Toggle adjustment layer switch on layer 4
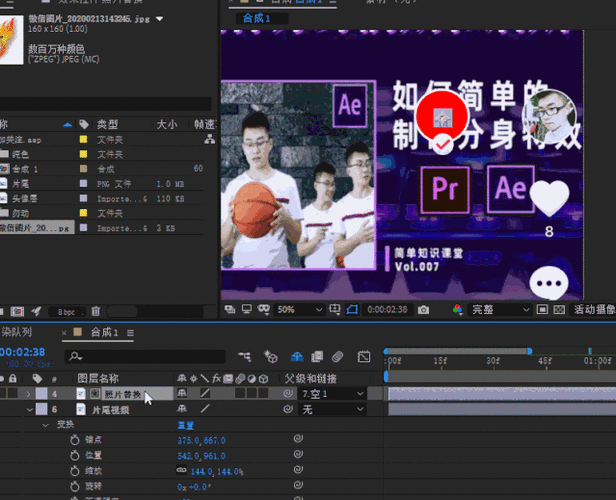The image size is (616, 500). click(x=252, y=393)
